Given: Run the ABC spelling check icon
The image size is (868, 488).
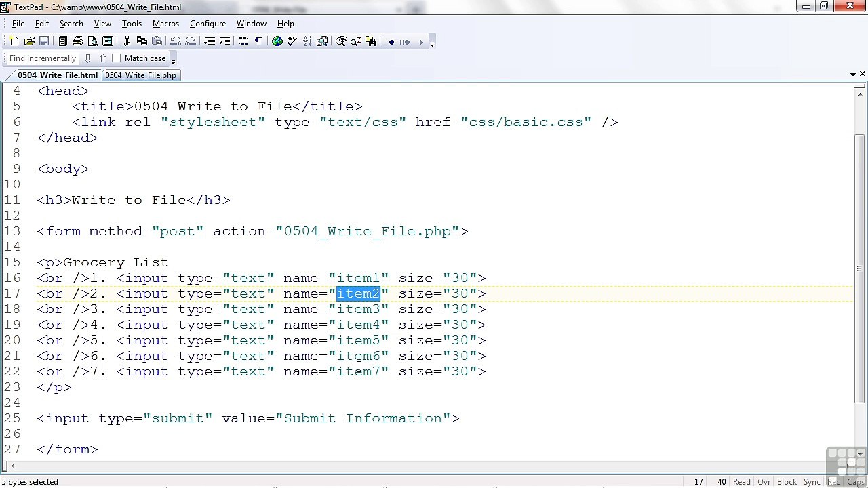Looking at the screenshot, I should click(x=292, y=41).
